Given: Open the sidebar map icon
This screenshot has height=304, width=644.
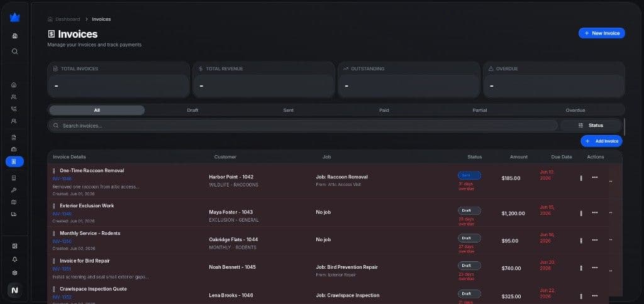Looking at the screenshot, I should [x=14, y=202].
